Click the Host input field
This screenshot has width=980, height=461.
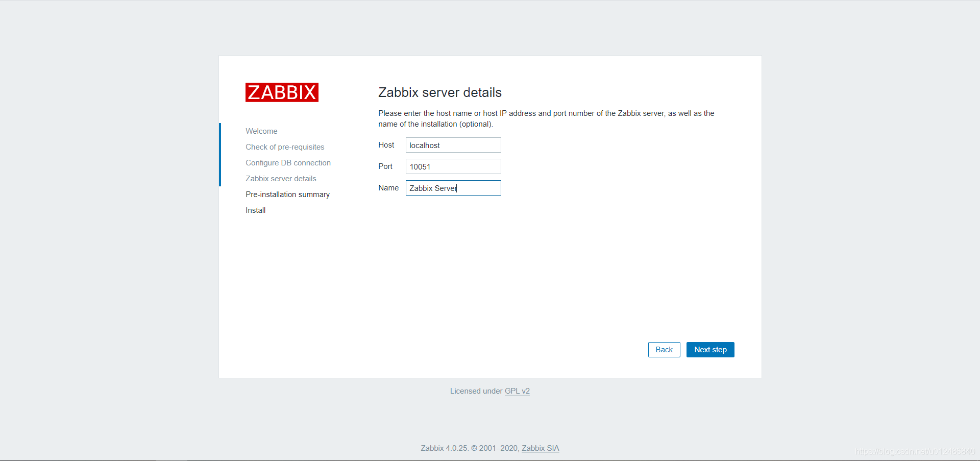click(x=453, y=145)
